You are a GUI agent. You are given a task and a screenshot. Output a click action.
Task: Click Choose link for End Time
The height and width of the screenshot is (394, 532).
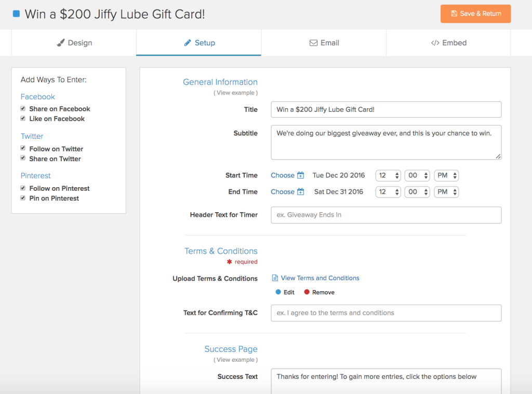click(x=282, y=191)
